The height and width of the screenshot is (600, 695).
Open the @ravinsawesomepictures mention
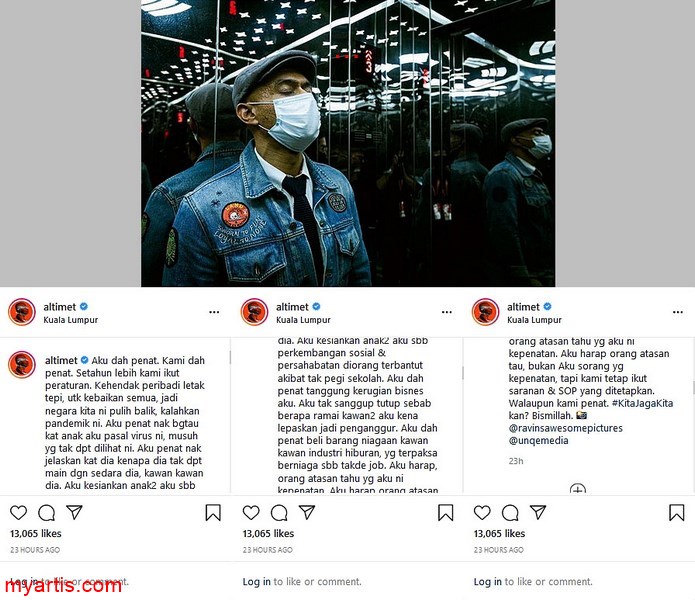(x=566, y=428)
